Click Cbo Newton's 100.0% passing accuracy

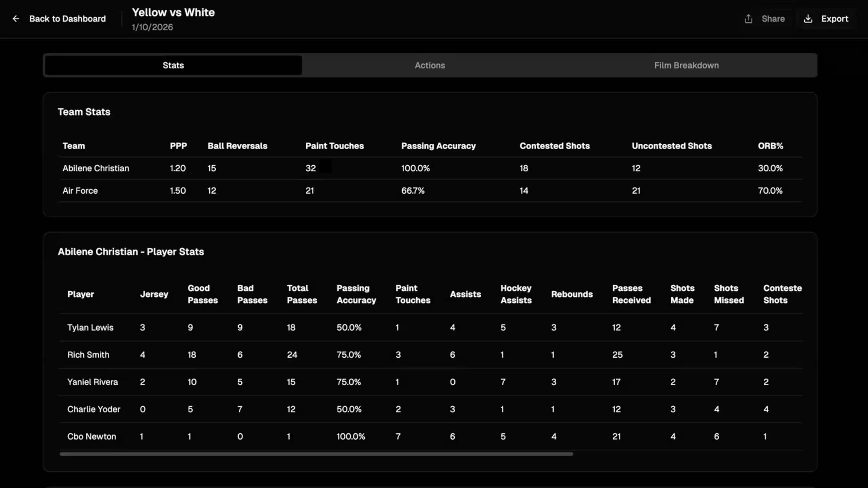[x=351, y=437]
